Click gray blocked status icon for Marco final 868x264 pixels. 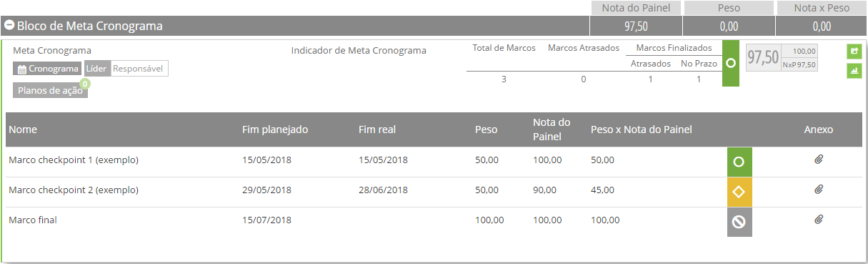click(739, 222)
